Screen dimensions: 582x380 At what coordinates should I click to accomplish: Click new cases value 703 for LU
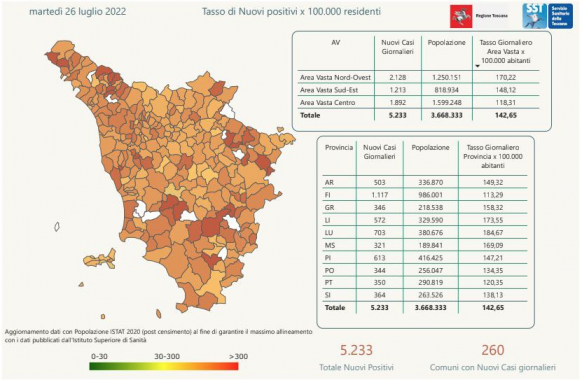(380, 233)
